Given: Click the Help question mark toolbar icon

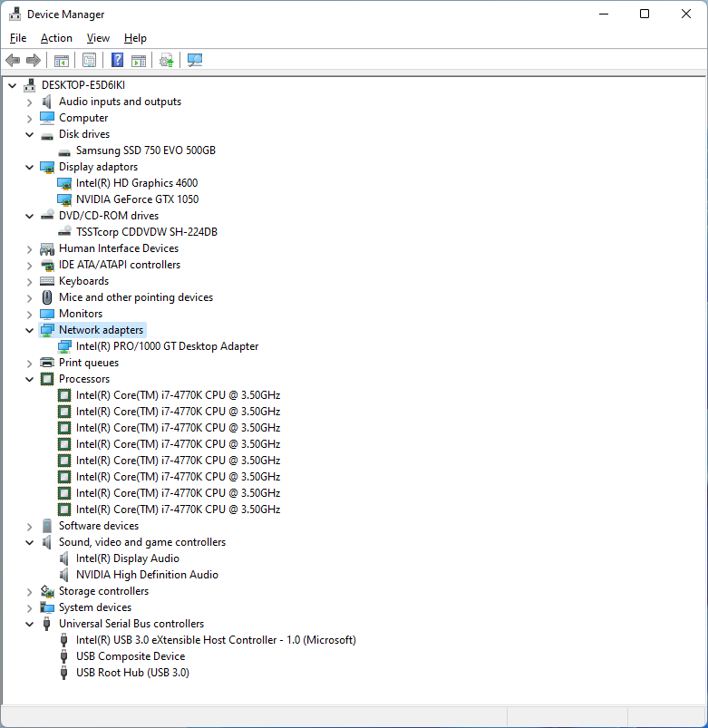Looking at the screenshot, I should point(117,61).
